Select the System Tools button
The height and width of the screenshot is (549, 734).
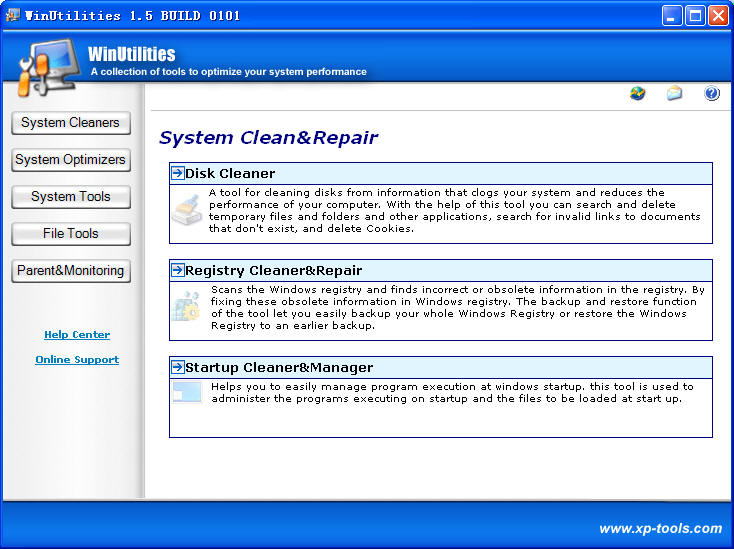[71, 197]
